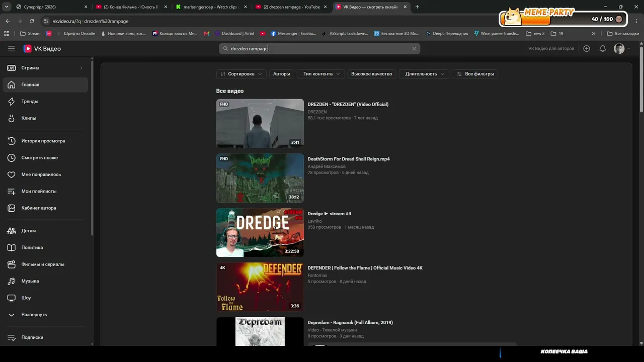
Task: Clear the search field with the X icon
Action: [414, 49]
